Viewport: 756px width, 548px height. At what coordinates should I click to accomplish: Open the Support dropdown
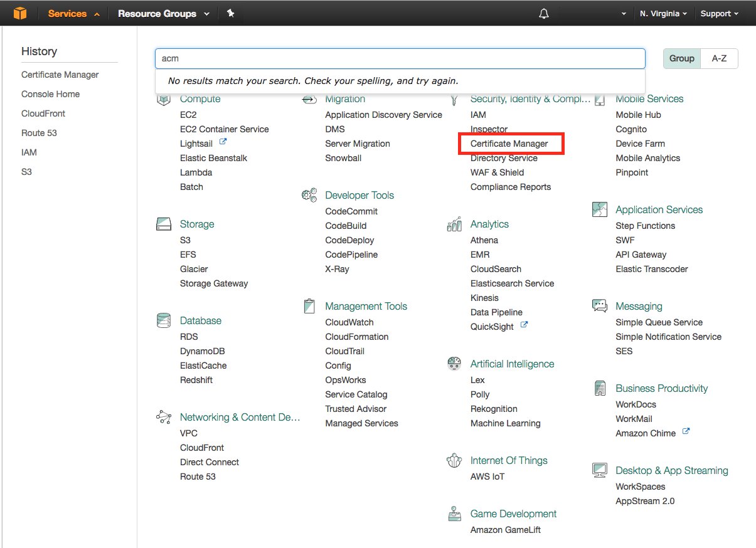point(720,13)
